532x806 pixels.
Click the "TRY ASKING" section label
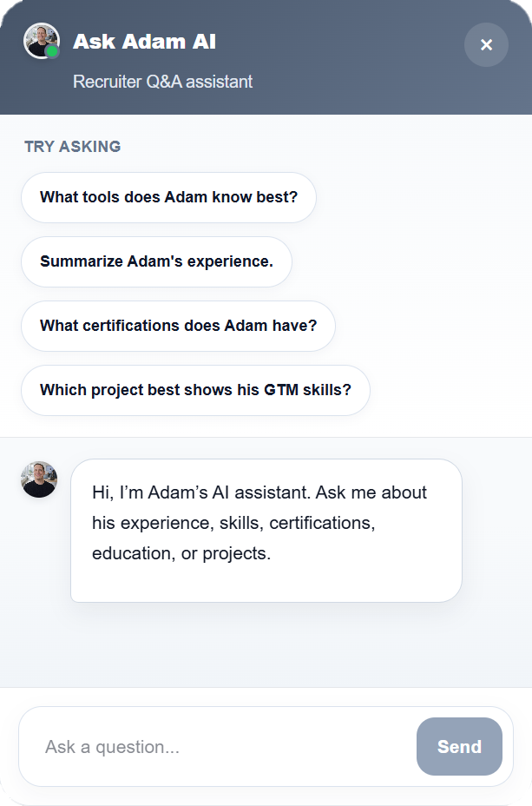(x=72, y=147)
